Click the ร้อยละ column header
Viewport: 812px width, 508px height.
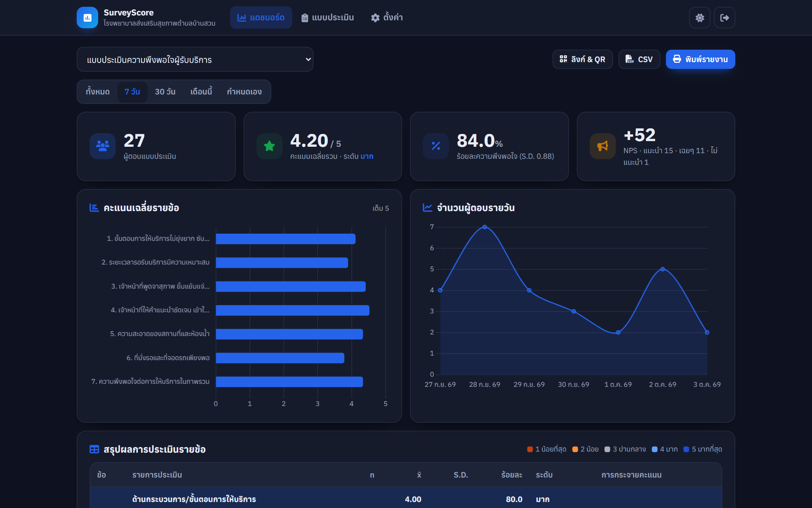[x=512, y=475]
